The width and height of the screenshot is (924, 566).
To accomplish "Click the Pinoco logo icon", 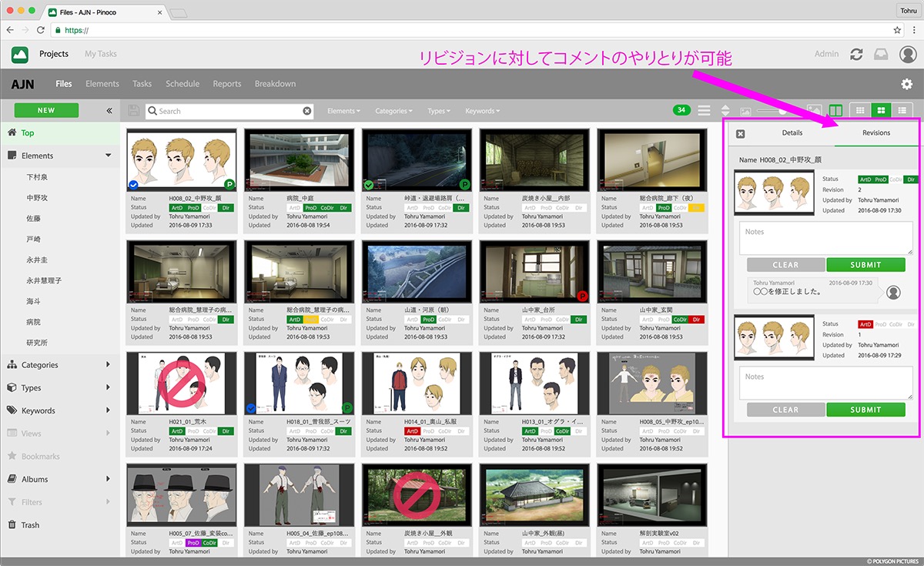I will pos(20,54).
